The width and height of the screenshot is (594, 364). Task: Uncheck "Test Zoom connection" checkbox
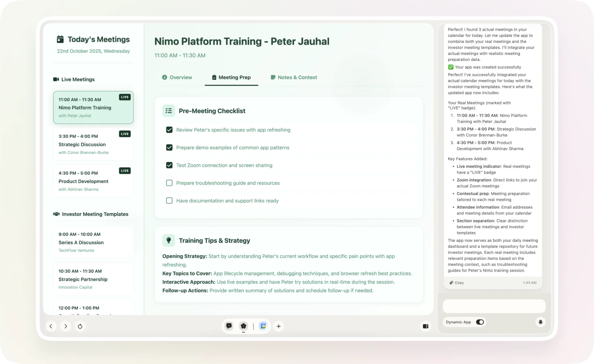pyautogui.click(x=169, y=165)
